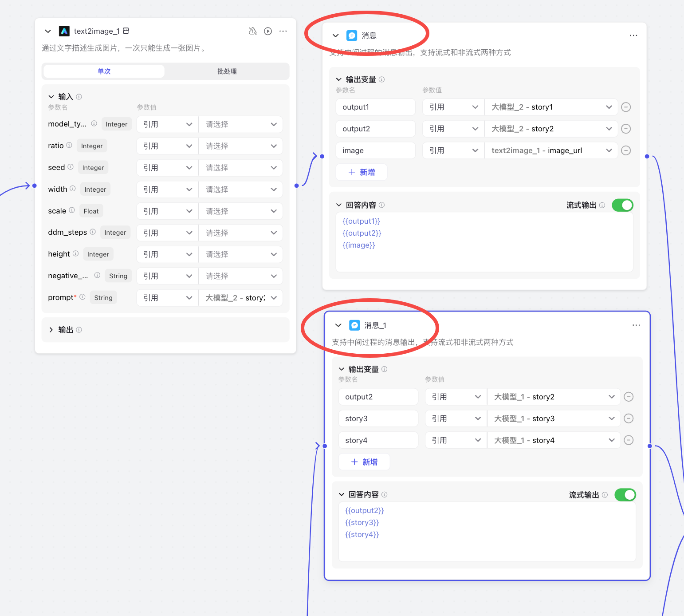Remove the output2 row in 消息_1 node
This screenshot has height=616, width=684.
coord(629,397)
